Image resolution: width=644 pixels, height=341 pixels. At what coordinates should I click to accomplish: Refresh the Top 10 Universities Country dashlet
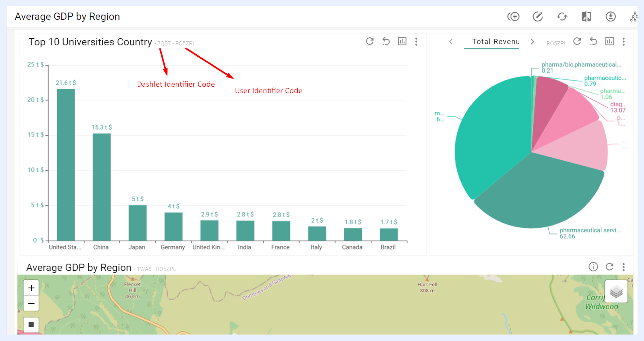tap(370, 41)
